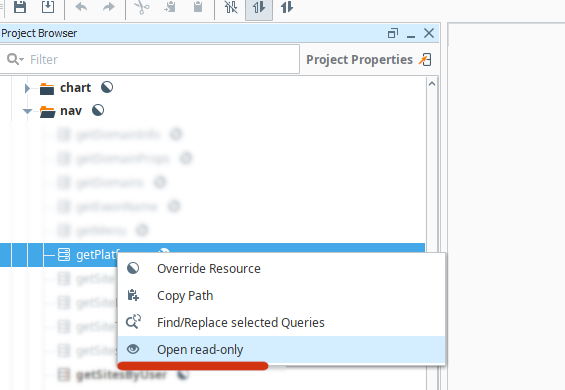Click the Save floppy disk icon

pyautogui.click(x=20, y=6)
